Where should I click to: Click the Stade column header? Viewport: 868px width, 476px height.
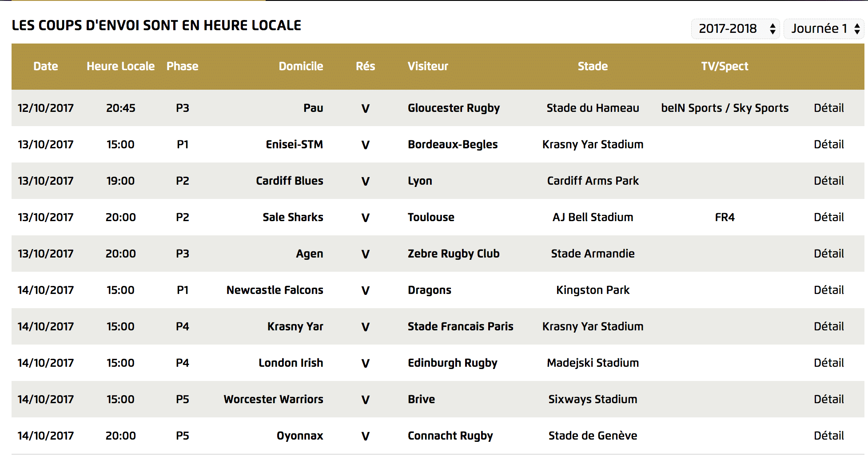click(x=593, y=66)
